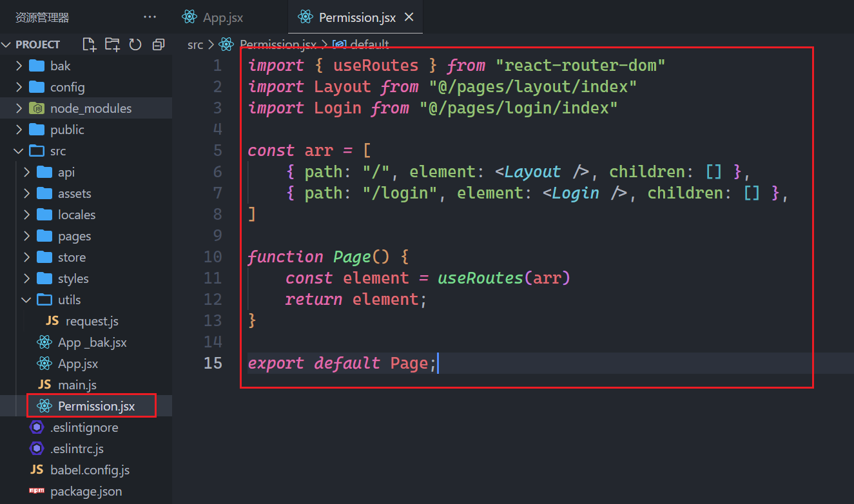Select Permission.jsx in the file tree
The height and width of the screenshot is (504, 854).
click(86, 406)
